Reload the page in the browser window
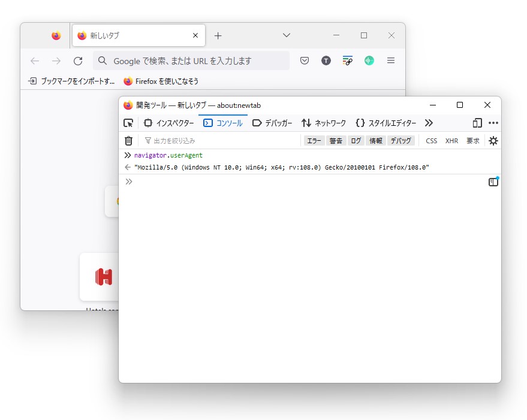527x420 pixels. (x=78, y=60)
